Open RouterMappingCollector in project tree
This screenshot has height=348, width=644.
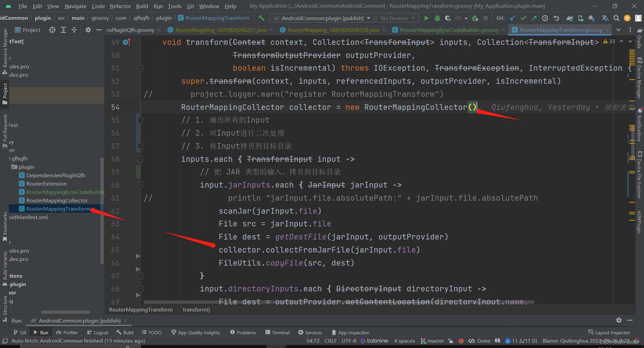pyautogui.click(x=57, y=200)
